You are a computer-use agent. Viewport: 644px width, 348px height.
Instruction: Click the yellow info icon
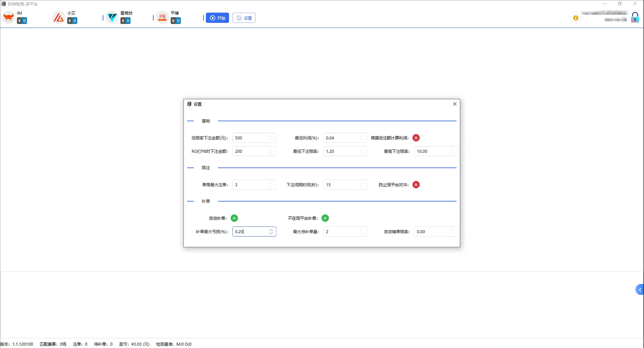point(575,18)
